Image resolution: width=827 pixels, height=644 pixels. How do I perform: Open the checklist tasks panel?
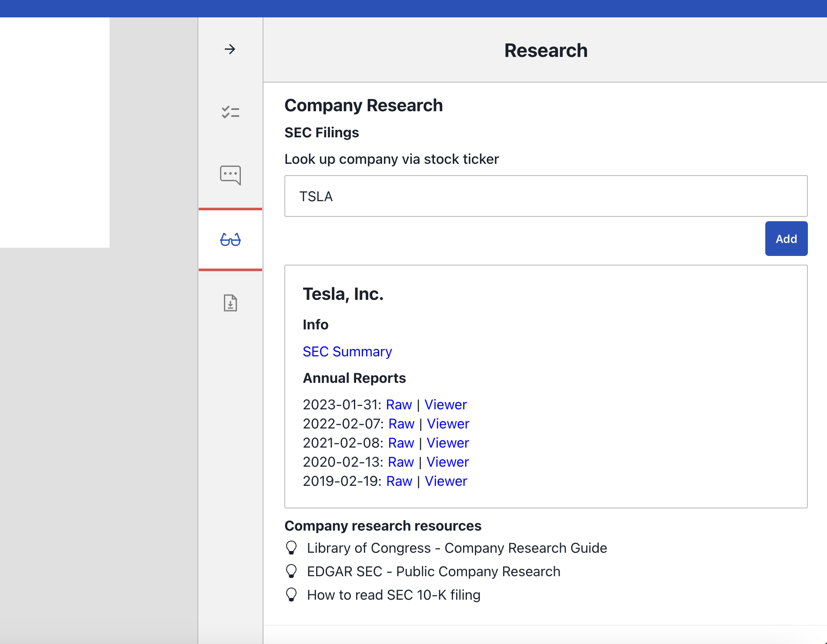[x=230, y=112]
